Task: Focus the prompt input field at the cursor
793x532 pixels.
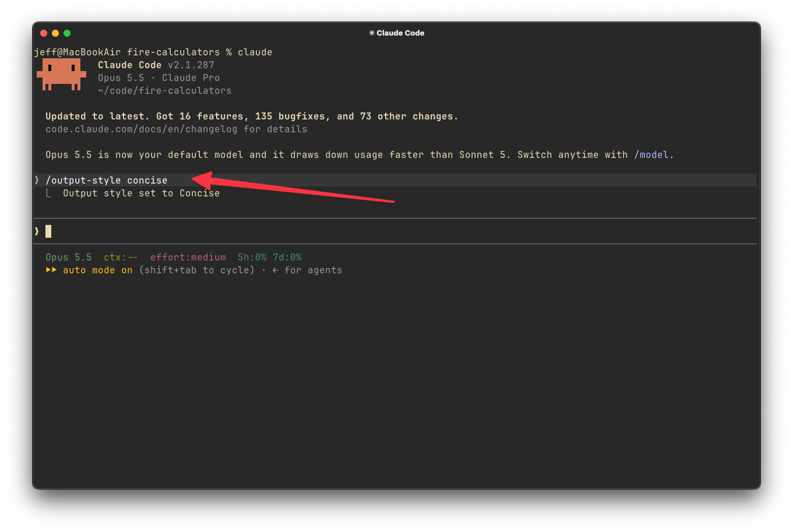Action: click(395, 231)
